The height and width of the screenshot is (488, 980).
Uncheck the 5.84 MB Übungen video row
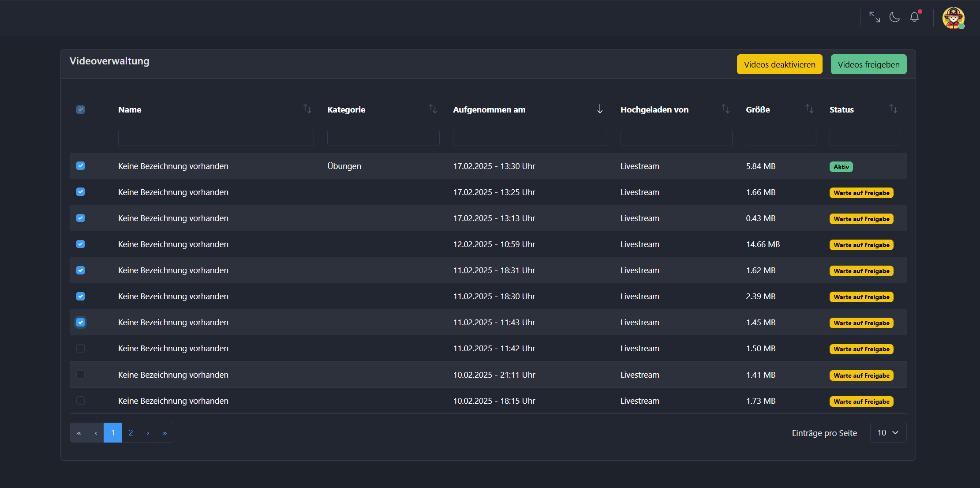point(80,166)
